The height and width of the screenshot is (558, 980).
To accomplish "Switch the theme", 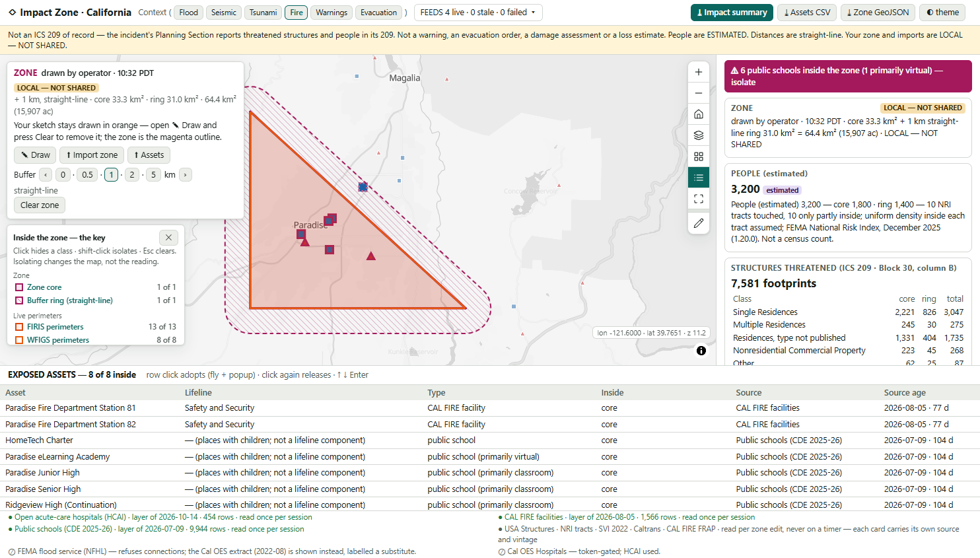I will point(943,13).
